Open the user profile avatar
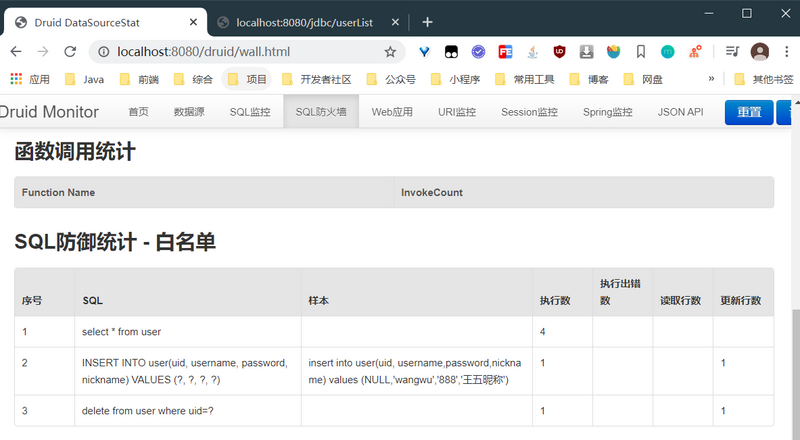The image size is (800, 440). click(760, 52)
